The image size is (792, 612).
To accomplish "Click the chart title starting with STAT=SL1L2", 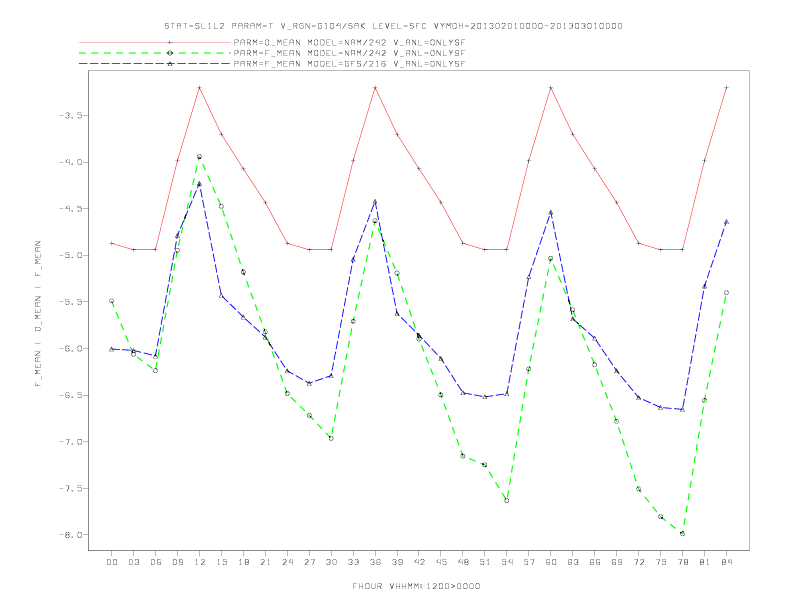I will pyautogui.click(x=393, y=26).
